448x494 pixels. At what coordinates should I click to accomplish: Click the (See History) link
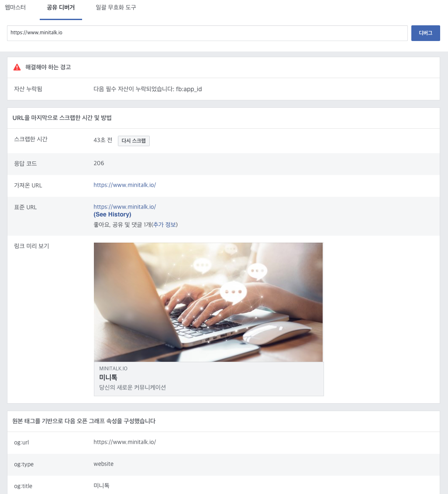tap(112, 214)
